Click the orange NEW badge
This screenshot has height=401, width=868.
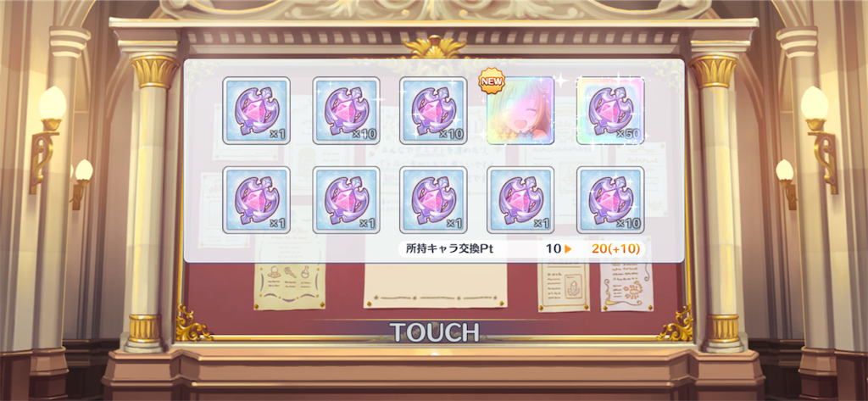pyautogui.click(x=492, y=81)
